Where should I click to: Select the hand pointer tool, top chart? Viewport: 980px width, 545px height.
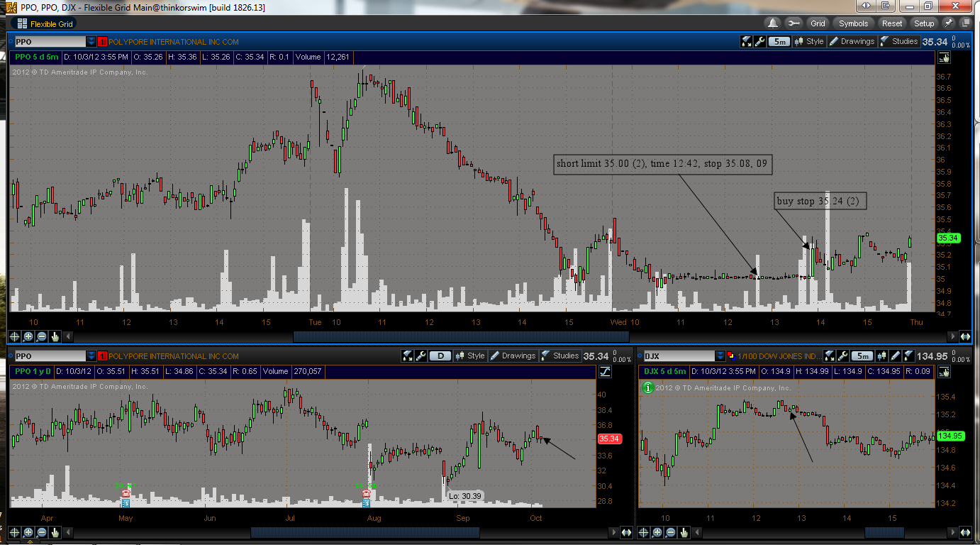point(55,336)
